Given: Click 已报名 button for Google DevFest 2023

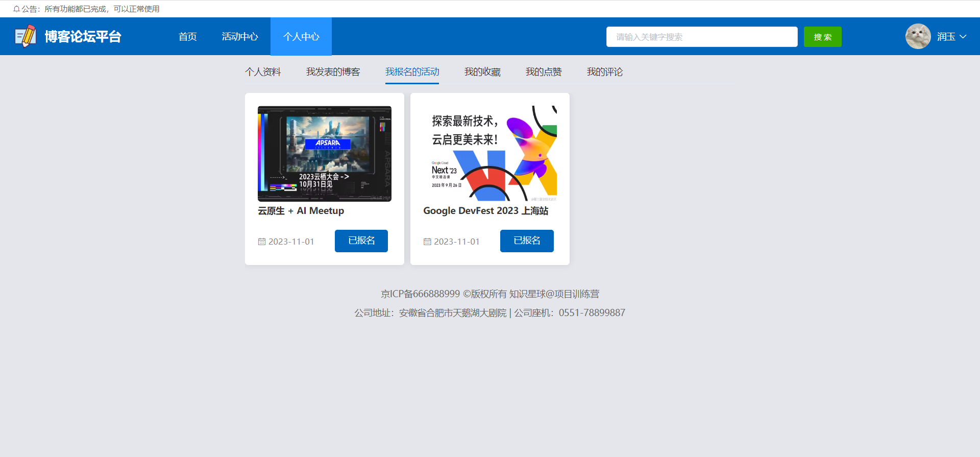Looking at the screenshot, I should [x=527, y=240].
